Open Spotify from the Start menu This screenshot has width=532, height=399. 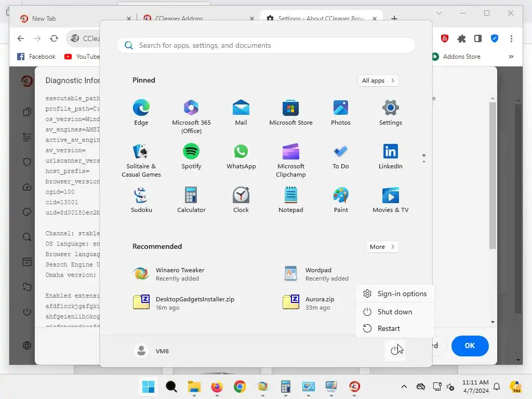191,157
